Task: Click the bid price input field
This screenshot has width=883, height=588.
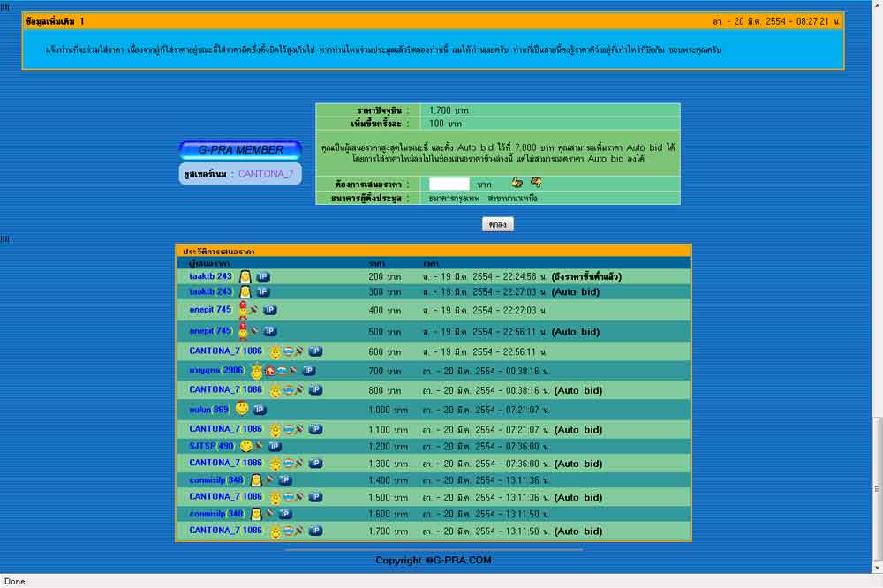Action: (449, 184)
